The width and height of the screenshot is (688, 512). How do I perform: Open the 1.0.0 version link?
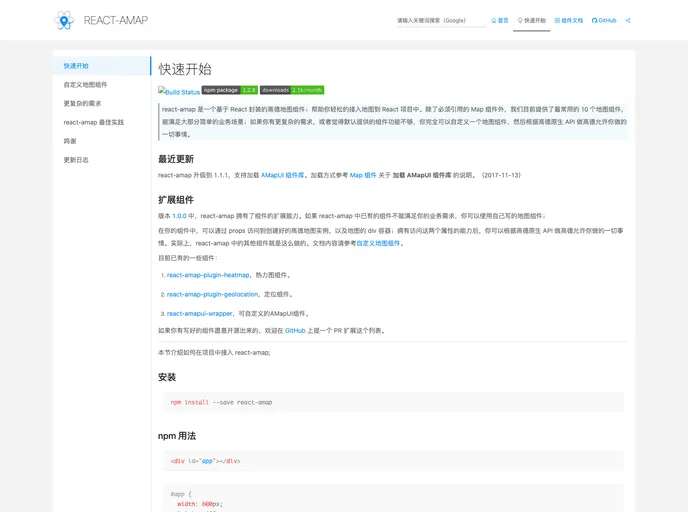coord(179,216)
